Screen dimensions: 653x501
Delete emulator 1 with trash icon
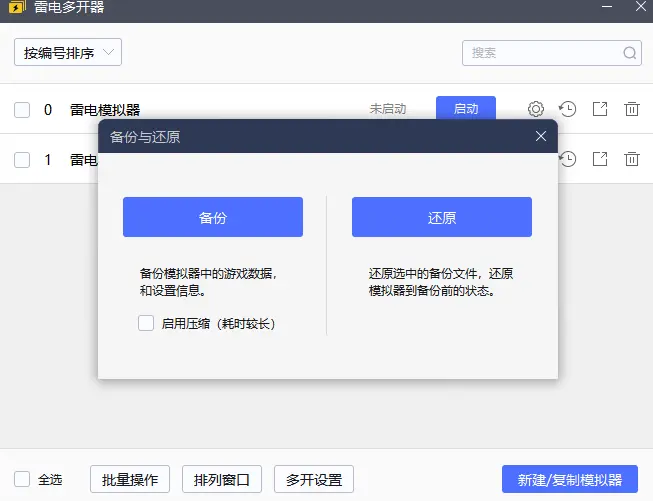tap(632, 158)
